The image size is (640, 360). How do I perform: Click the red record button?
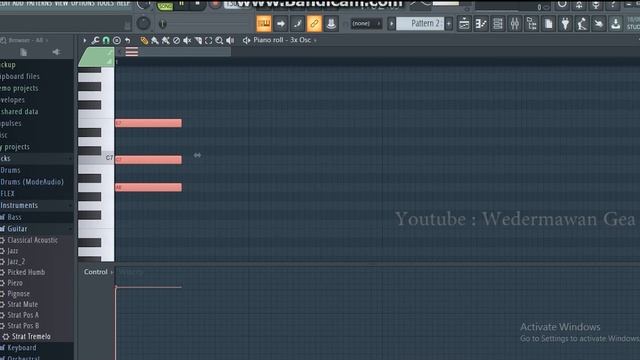click(215, 4)
